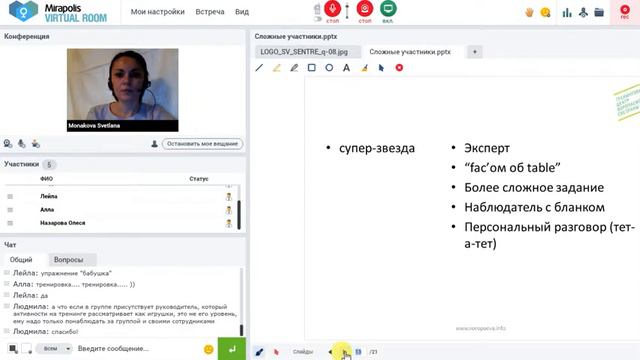Select the broom clear annotations tool
640x360 pixels.
pos(364,68)
